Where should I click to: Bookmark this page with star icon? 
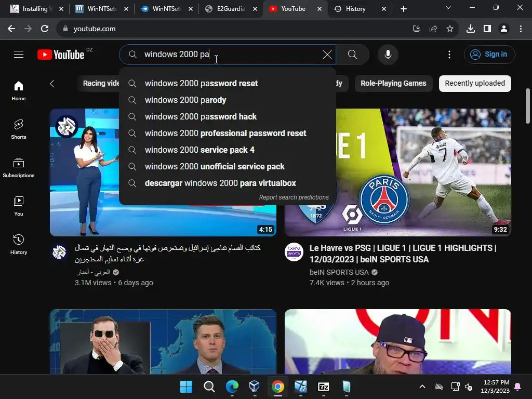(449, 29)
